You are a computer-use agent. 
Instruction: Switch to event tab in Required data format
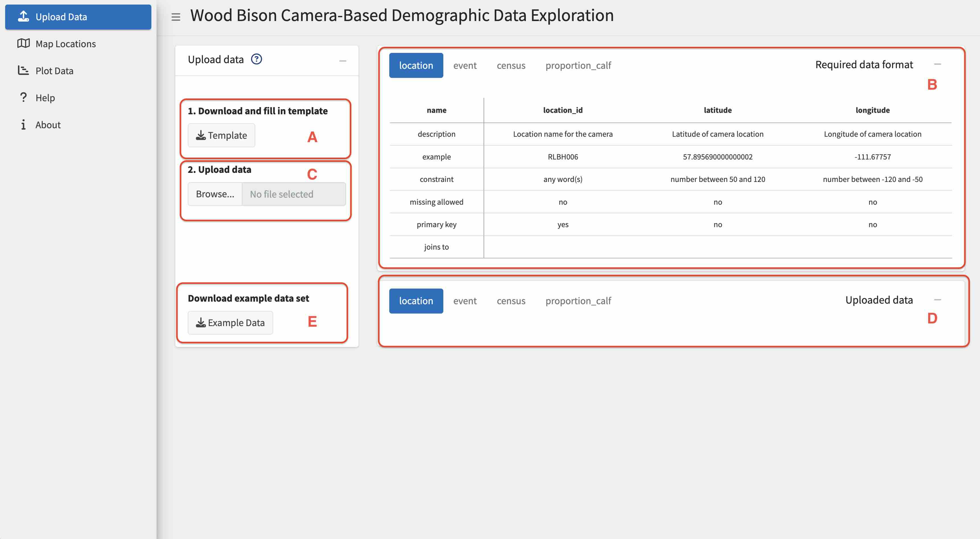[x=464, y=65]
